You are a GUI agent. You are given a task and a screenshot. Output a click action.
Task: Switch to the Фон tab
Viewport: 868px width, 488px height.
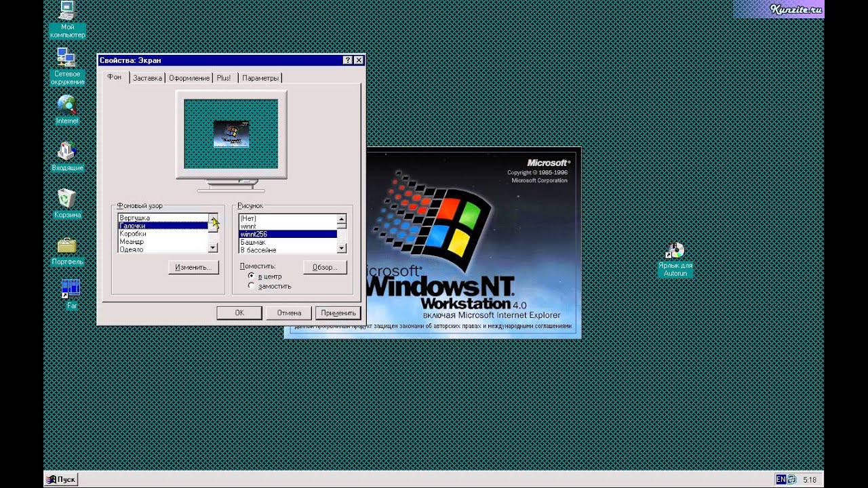click(x=115, y=77)
